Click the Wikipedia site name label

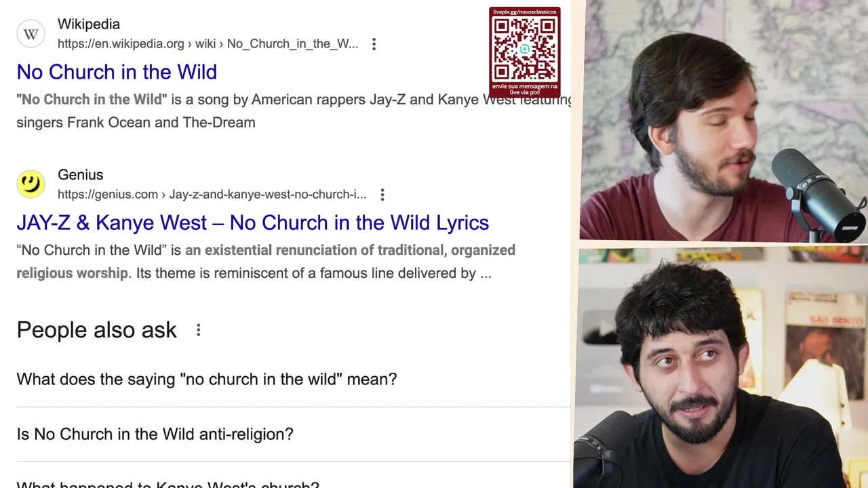pyautogui.click(x=89, y=24)
